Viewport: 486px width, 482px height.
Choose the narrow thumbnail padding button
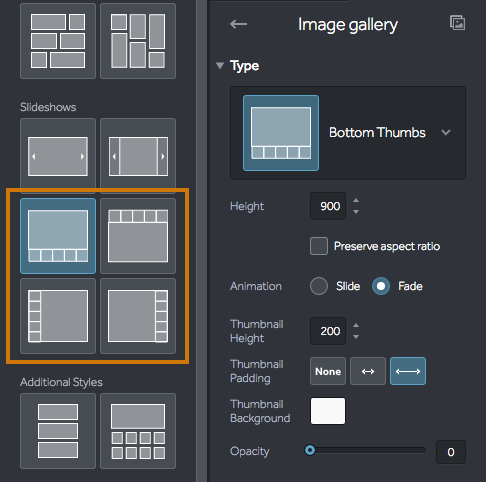pos(368,371)
